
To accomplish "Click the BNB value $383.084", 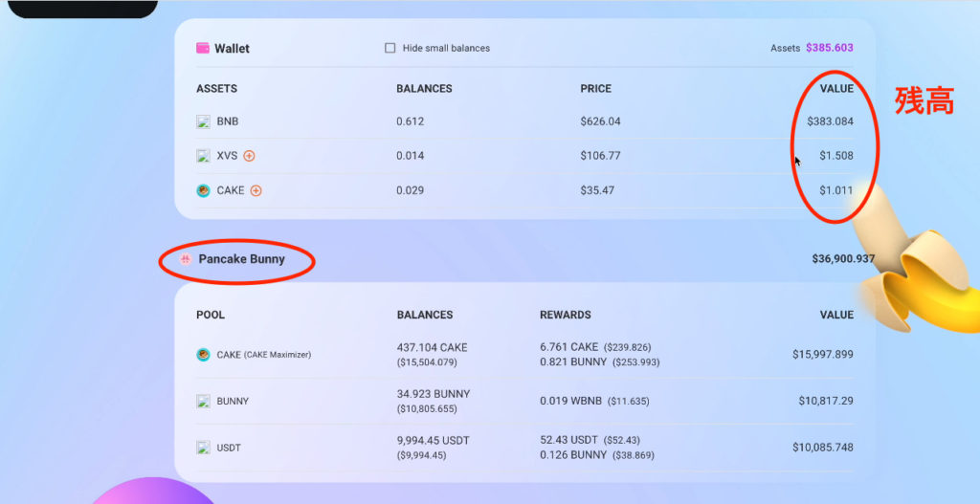I will tap(830, 121).
